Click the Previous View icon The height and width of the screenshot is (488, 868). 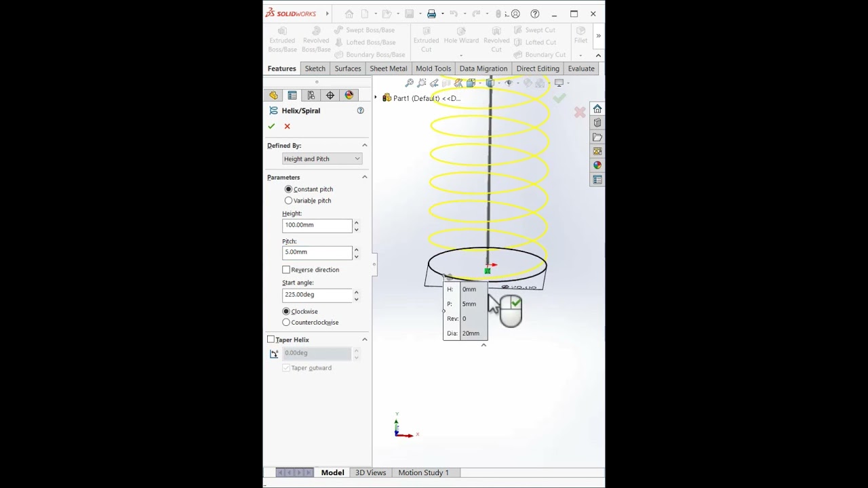click(x=435, y=83)
